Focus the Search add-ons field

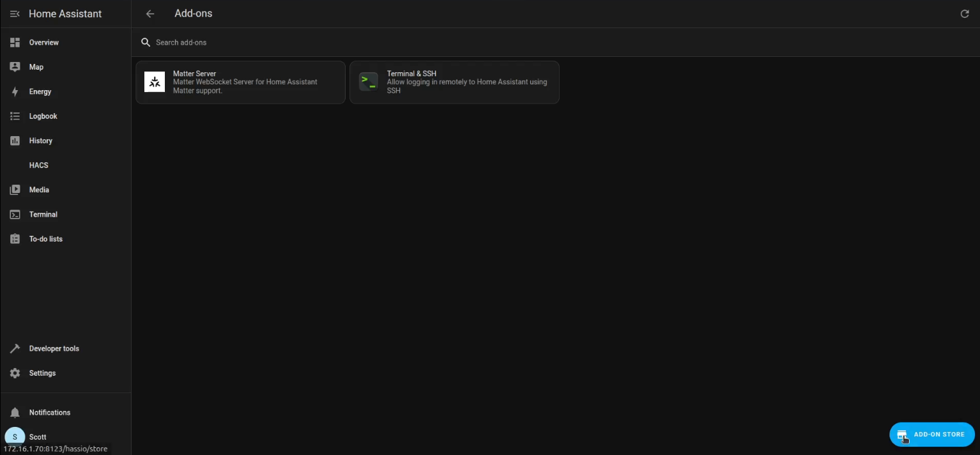(555, 42)
